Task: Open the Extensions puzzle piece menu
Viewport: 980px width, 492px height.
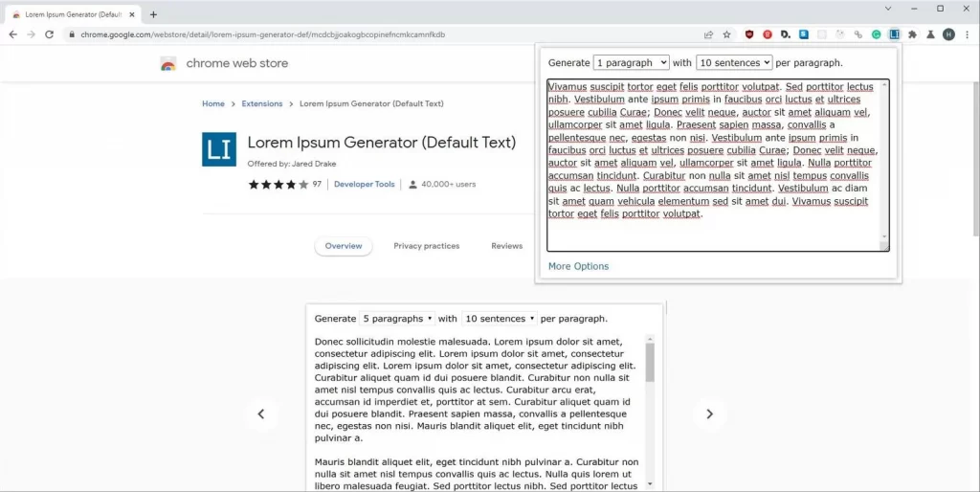Action: coord(912,34)
